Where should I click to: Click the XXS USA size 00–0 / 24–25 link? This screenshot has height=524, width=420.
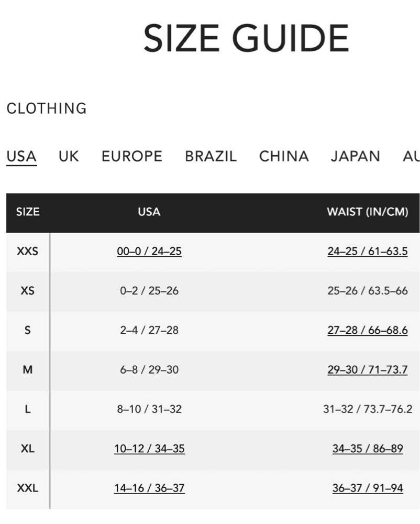pos(149,252)
